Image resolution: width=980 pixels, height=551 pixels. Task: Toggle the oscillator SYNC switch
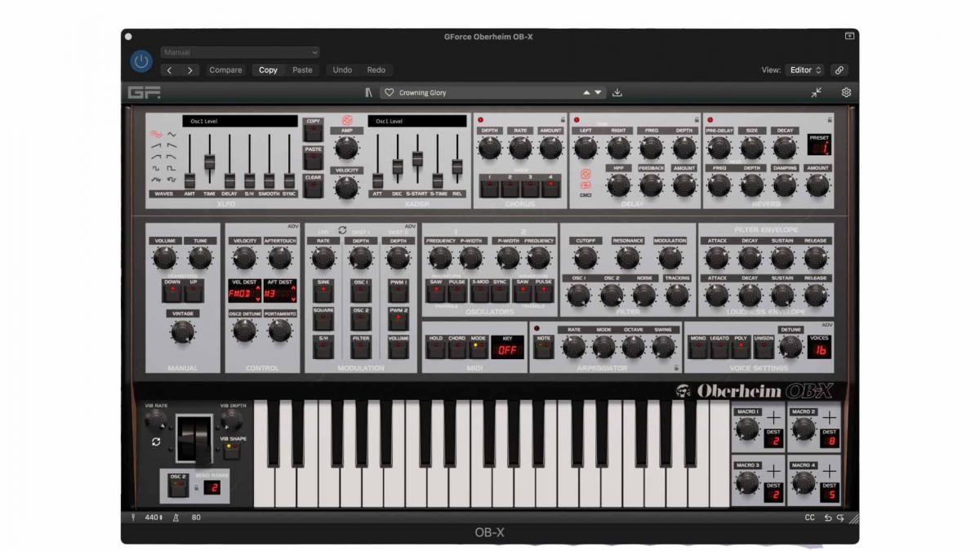[x=500, y=292]
